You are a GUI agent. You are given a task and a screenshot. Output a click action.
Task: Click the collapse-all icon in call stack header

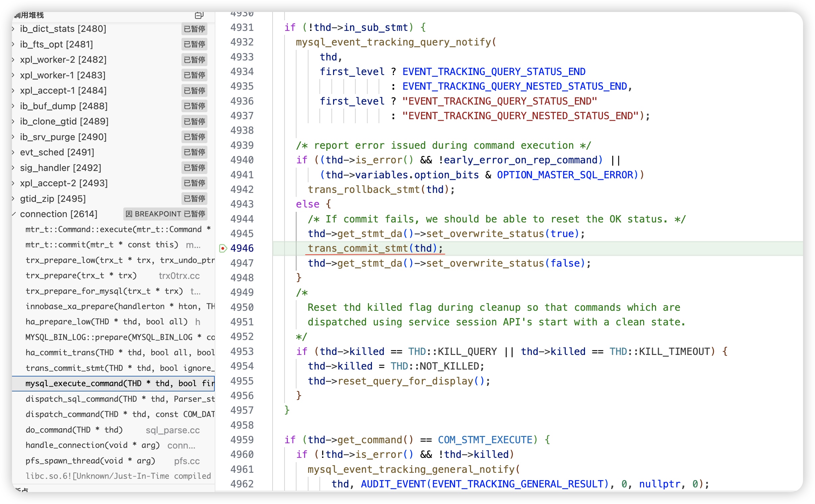coord(199,15)
